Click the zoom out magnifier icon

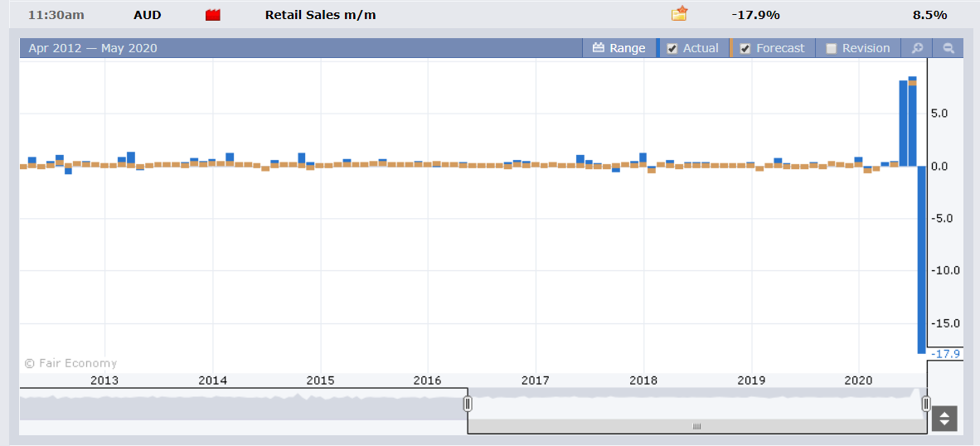tap(948, 48)
